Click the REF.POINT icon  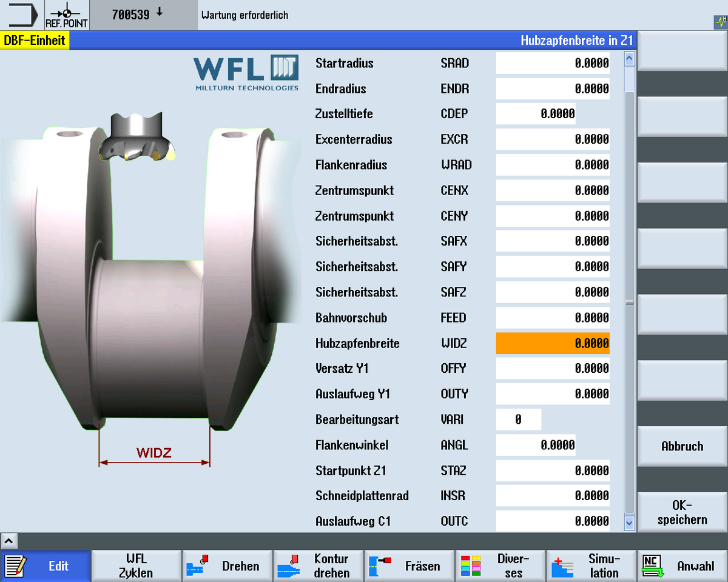point(66,15)
